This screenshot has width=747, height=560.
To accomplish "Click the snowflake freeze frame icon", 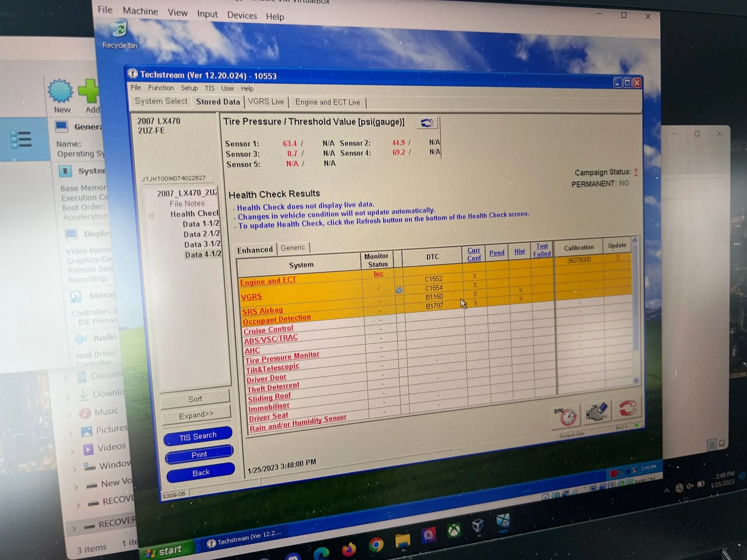I will (399, 290).
